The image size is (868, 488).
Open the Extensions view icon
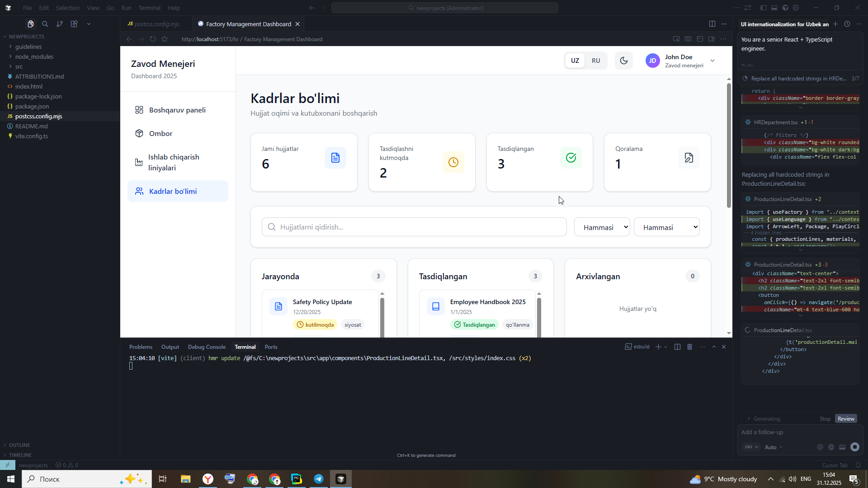click(74, 24)
